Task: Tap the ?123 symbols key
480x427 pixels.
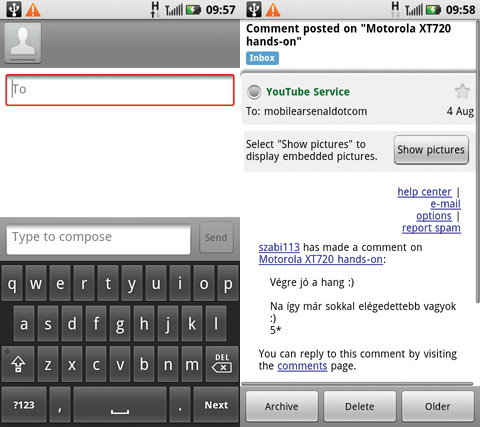Action: pyautogui.click(x=24, y=404)
